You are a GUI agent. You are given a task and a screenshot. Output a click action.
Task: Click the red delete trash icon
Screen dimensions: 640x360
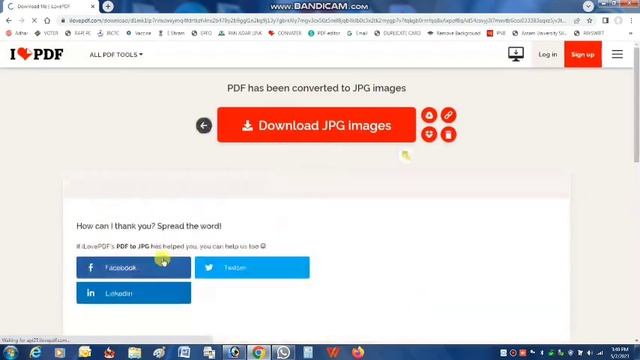pos(448,134)
